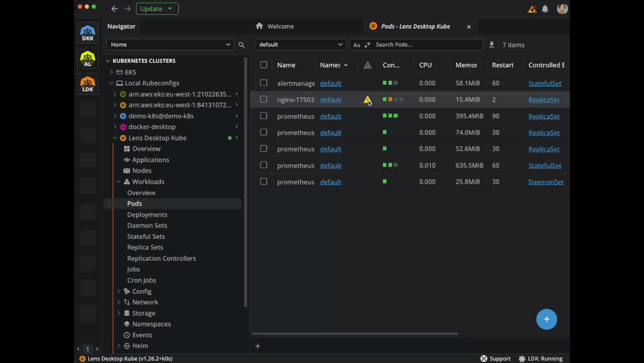This screenshot has width=644, height=363.
Task: Click the warning triangle on the nginx row
Action: [367, 100]
